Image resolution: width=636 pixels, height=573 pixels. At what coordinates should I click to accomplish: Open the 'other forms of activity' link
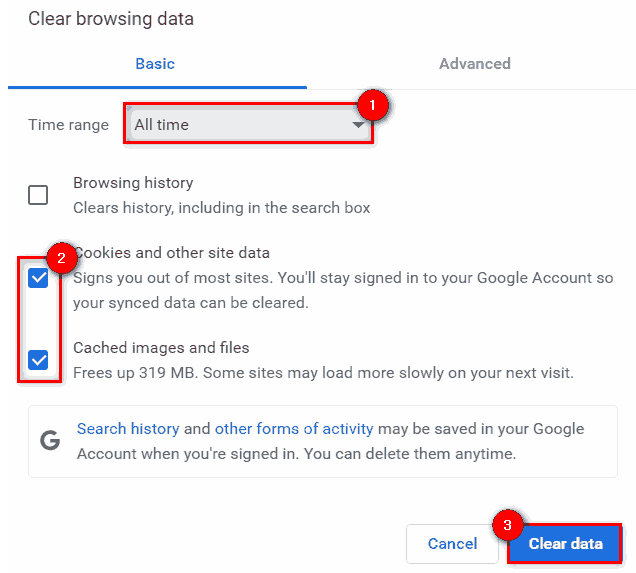click(294, 428)
